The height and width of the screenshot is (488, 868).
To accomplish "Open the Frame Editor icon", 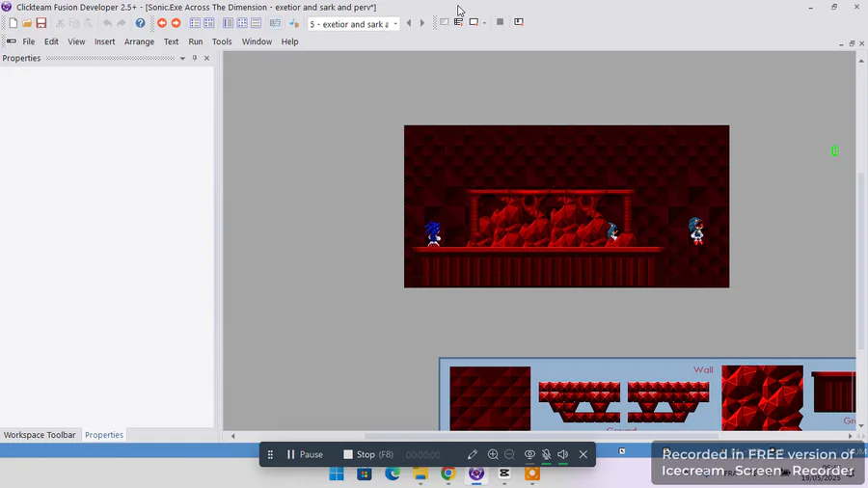I will (x=208, y=23).
